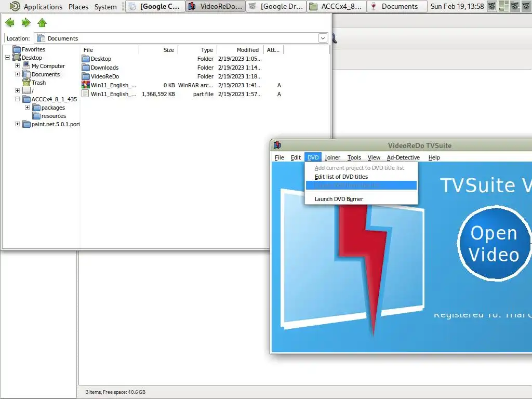This screenshot has height=399, width=532.
Task: Open the System menu in top panel
Action: point(105,6)
